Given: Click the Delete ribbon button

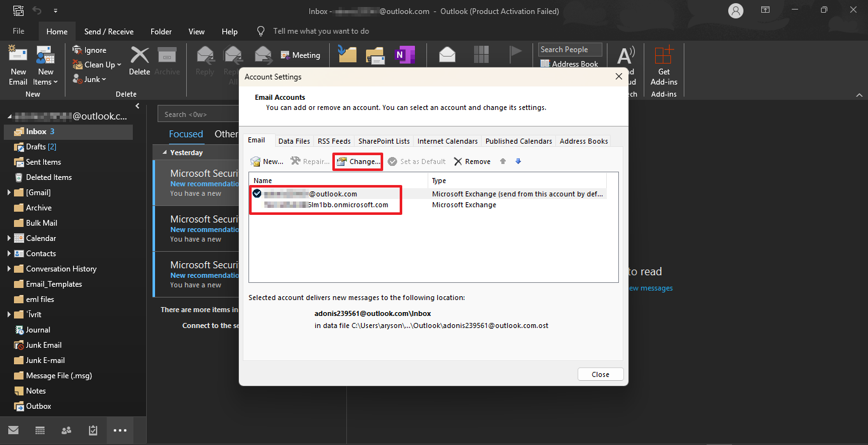Looking at the screenshot, I should point(139,61).
